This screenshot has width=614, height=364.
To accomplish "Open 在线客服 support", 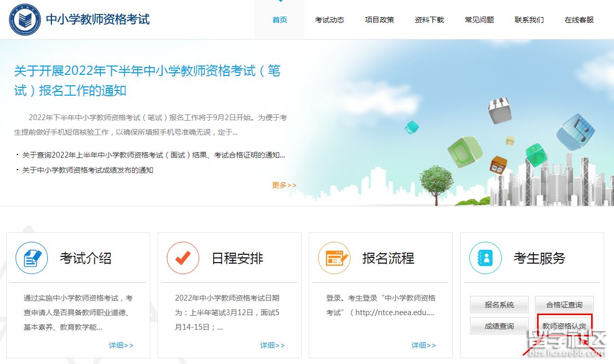I will tap(579, 20).
